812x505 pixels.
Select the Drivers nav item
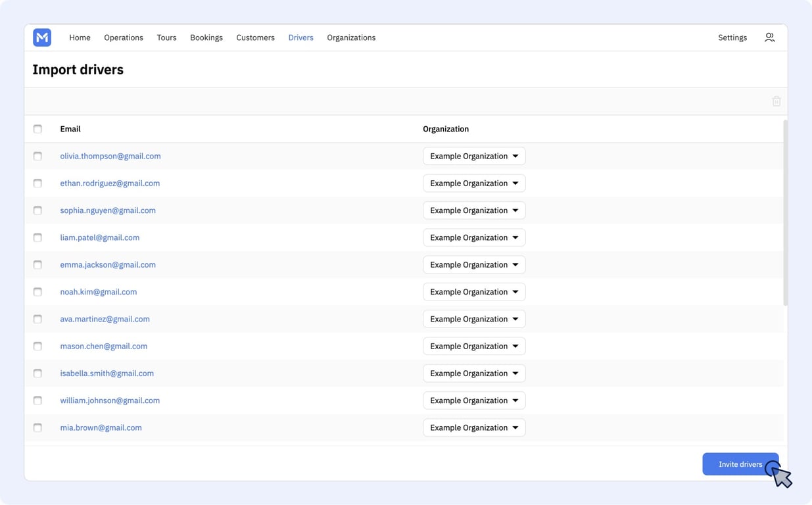(x=300, y=37)
